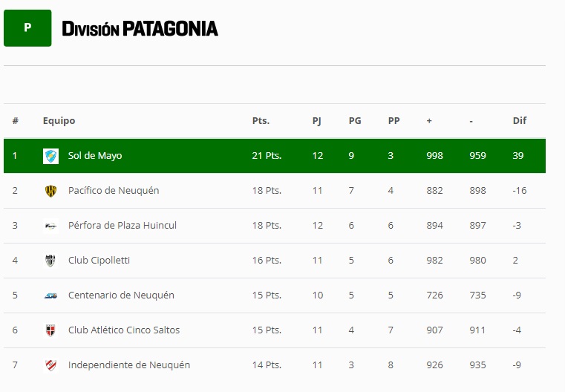This screenshot has height=392, width=565.
Task: Click the PP column header
Action: 393,121
